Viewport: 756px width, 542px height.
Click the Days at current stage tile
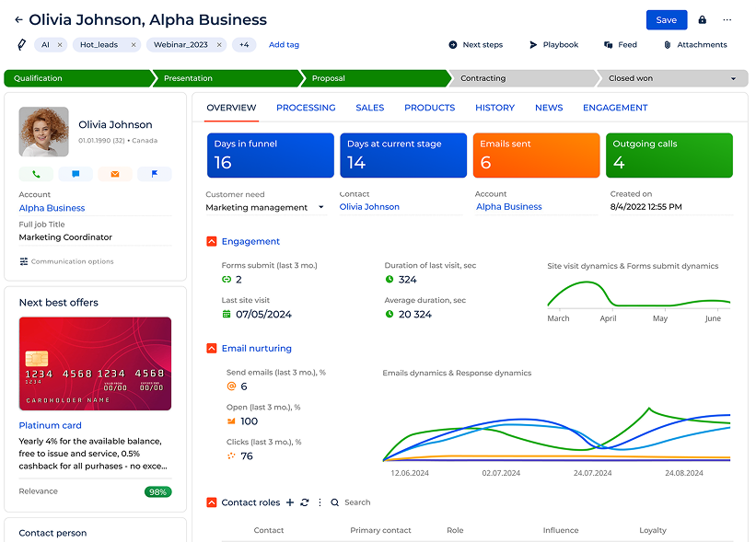(403, 156)
